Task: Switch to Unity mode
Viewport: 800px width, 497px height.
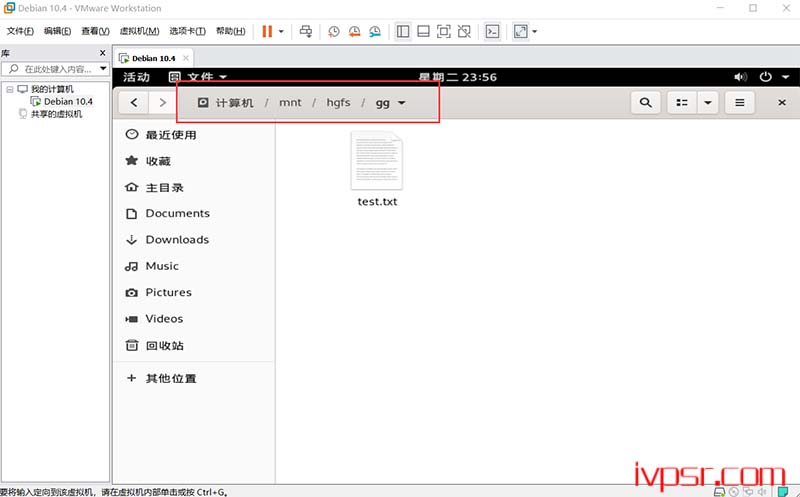Action: [x=464, y=32]
